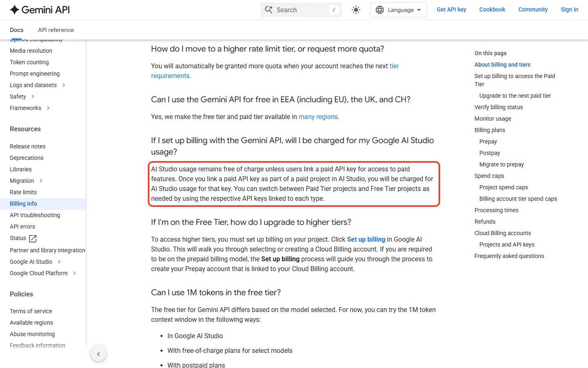Open Deprecations in sidebar

tap(27, 158)
